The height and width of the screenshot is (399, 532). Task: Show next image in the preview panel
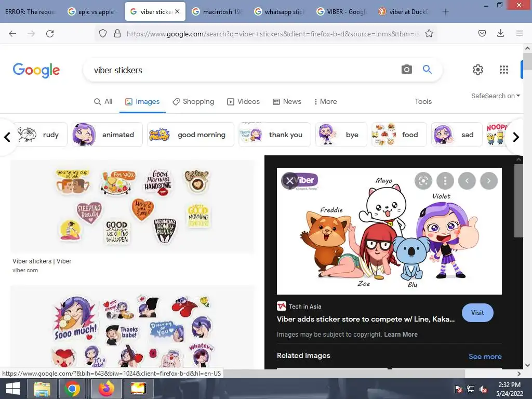[x=489, y=181]
